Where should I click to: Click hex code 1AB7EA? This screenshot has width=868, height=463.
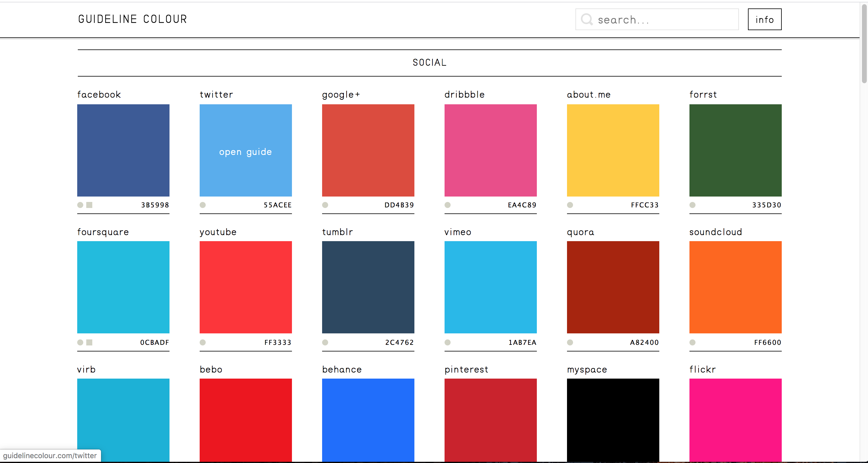pyautogui.click(x=523, y=342)
